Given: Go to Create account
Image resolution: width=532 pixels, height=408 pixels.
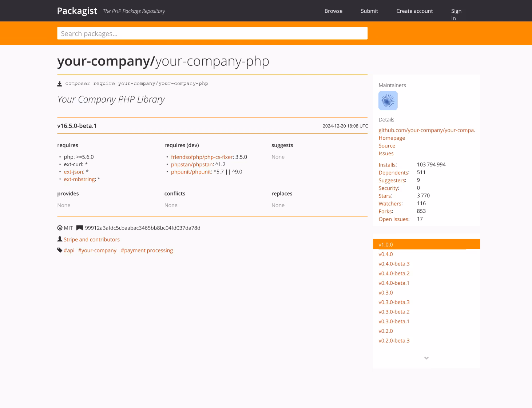Looking at the screenshot, I should pos(414,11).
